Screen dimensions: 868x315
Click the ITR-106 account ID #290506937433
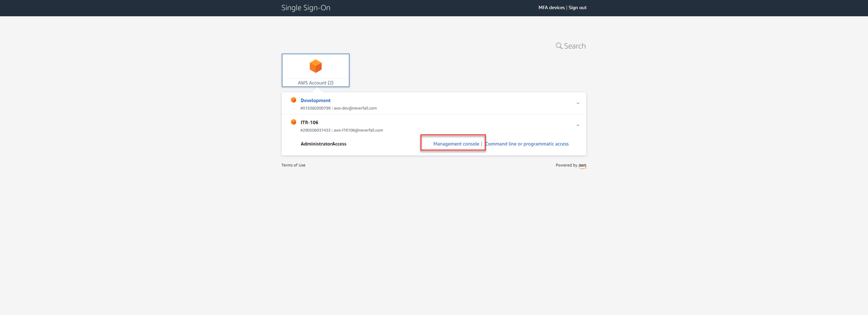click(316, 130)
